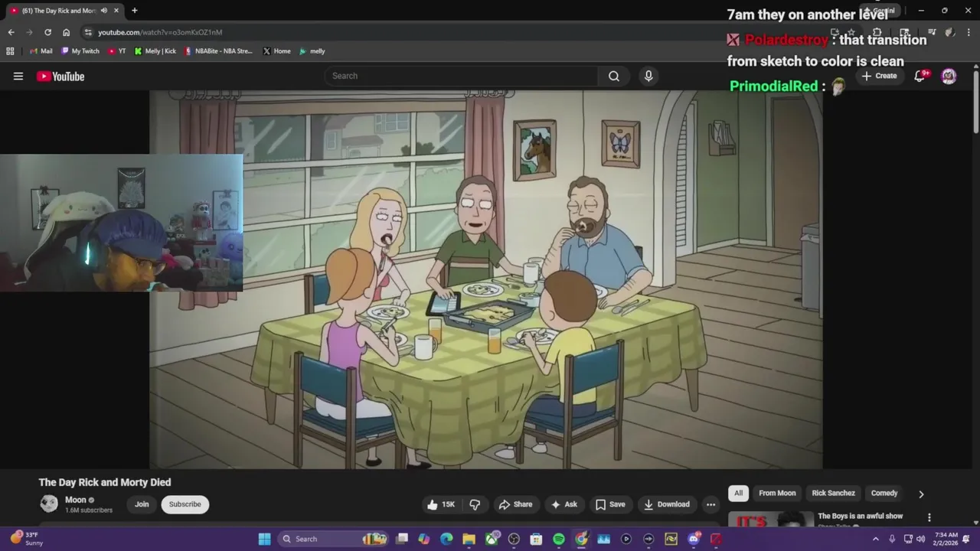Open YouTube notifications bell
This screenshot has height=551, width=980.
click(x=920, y=76)
